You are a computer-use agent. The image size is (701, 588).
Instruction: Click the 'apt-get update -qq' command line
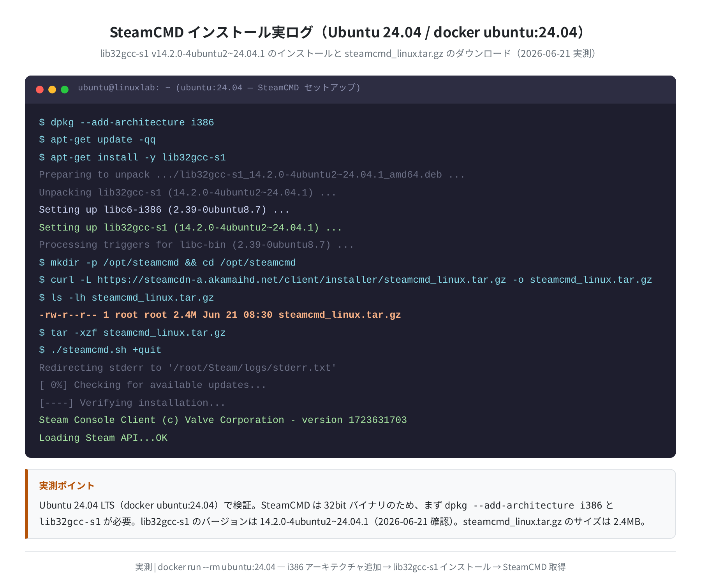click(97, 140)
